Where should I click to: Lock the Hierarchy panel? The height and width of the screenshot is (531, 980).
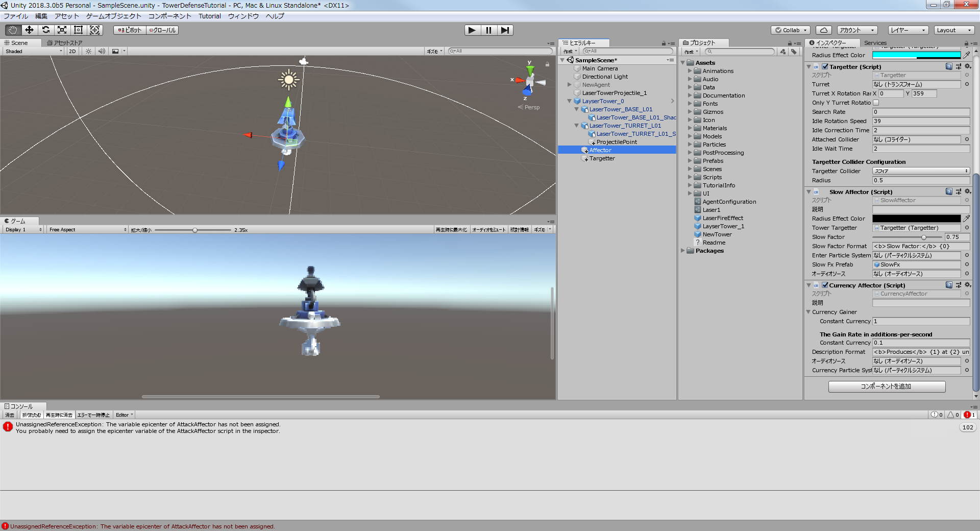(x=664, y=43)
